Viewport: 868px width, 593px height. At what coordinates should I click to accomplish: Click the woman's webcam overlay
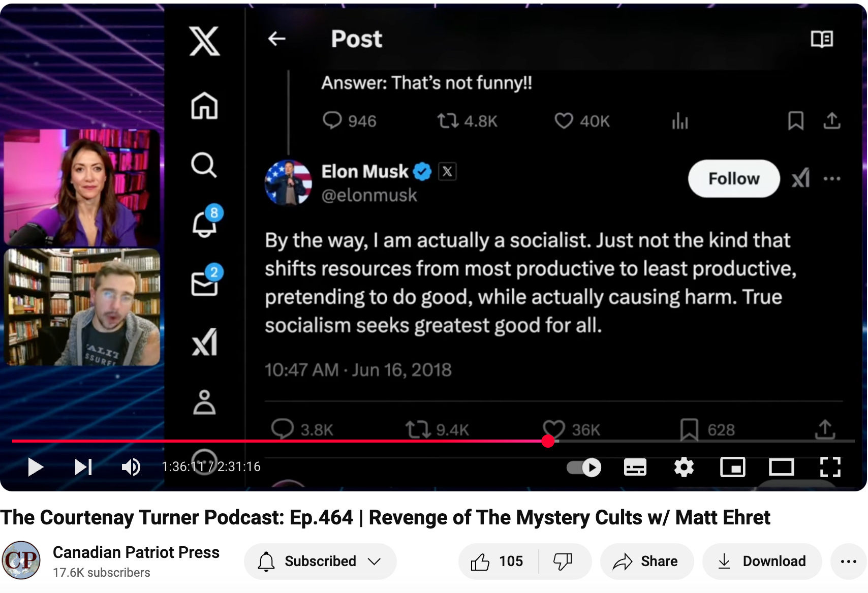(82, 188)
